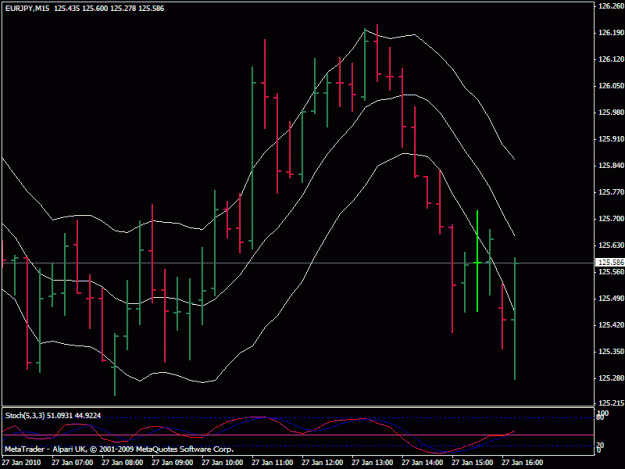The height and width of the screenshot is (469, 625).
Task: Click the 125.420 price axis label
Action: click(x=611, y=325)
